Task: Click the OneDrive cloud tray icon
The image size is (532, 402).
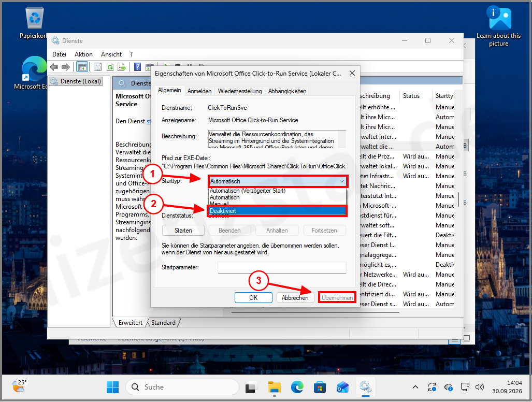Action: pyautogui.click(x=448, y=387)
